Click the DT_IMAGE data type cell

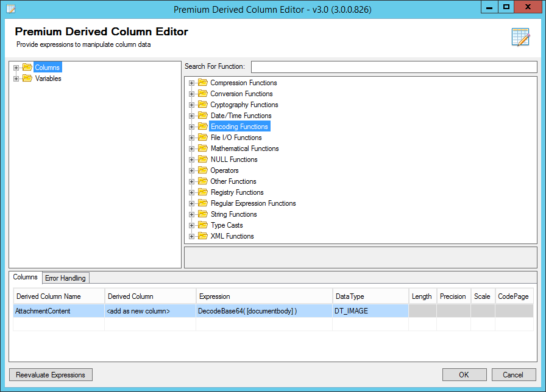pyautogui.click(x=370, y=311)
